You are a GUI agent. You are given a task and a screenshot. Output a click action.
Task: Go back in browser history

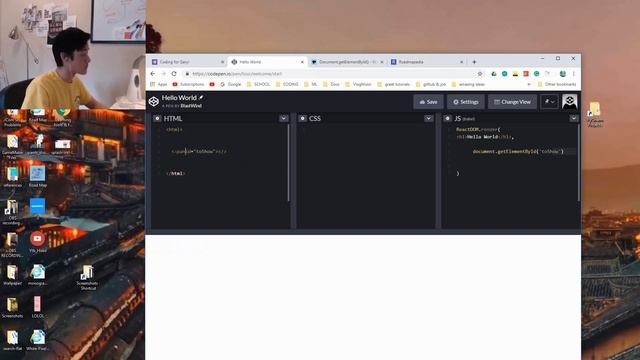(x=153, y=74)
